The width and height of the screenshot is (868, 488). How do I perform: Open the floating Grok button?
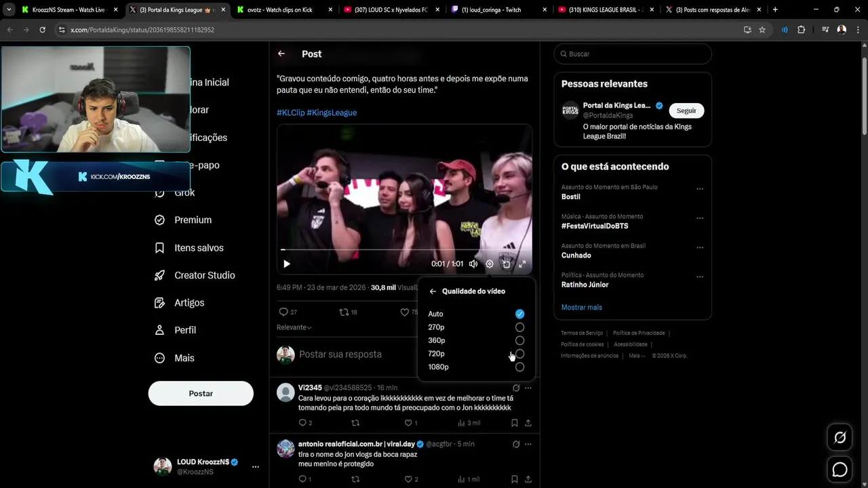click(840, 438)
